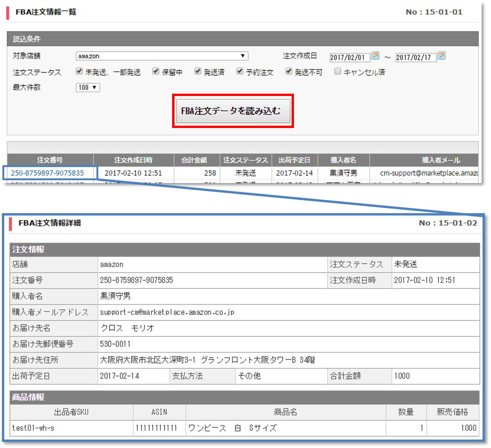Viewport: 491px width, 448px height.
Task: Click the payment method value その他
Action: tap(249, 376)
